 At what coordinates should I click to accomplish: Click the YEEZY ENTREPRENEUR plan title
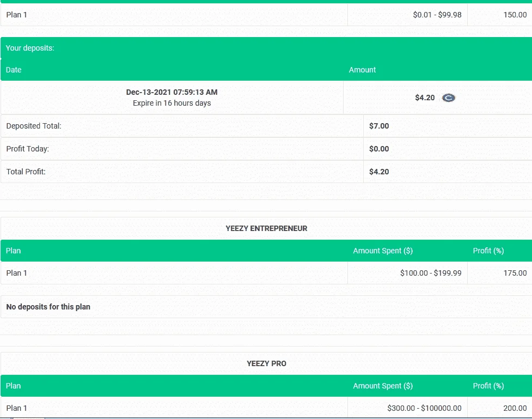click(266, 228)
